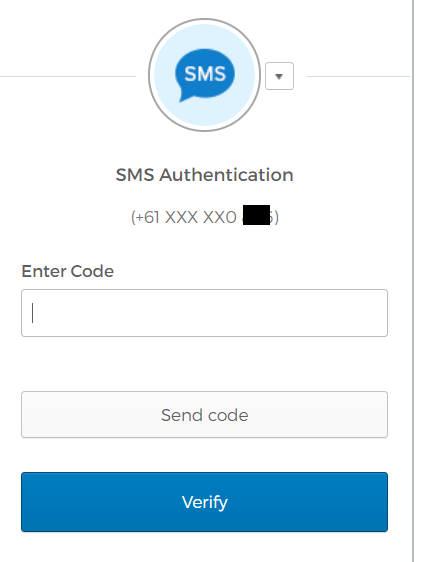This screenshot has width=431, height=562.
Task: Focus the Enter Code text field
Action: pos(204,313)
